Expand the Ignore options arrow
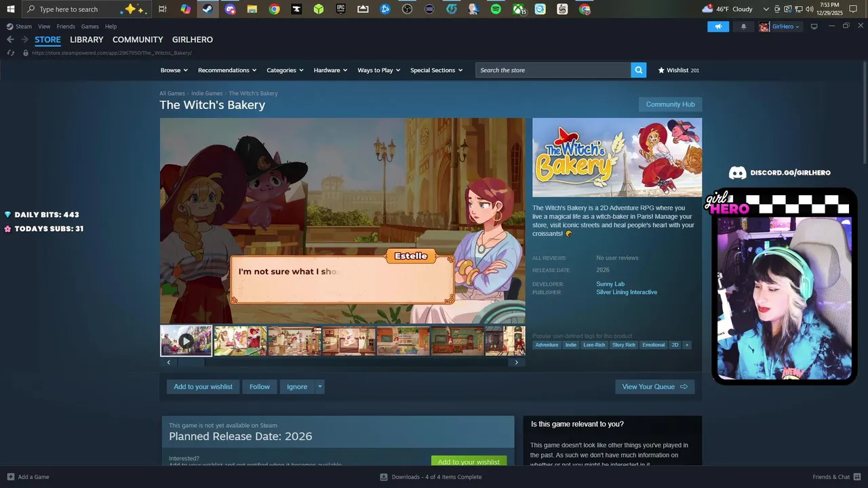 tap(320, 387)
